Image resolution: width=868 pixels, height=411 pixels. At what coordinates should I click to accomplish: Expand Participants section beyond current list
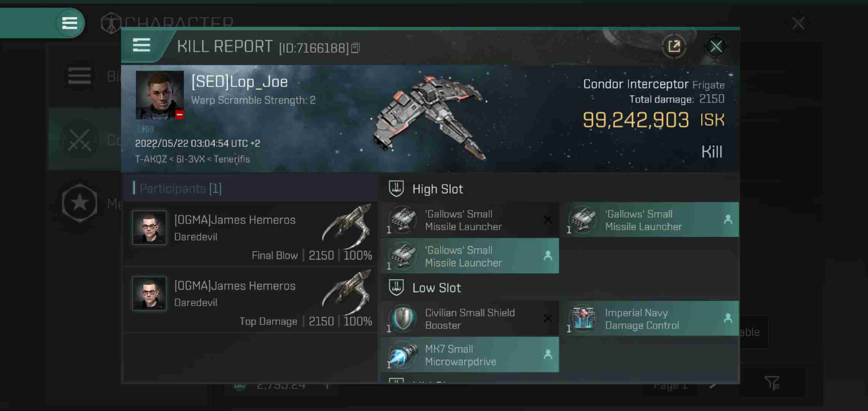[179, 188]
